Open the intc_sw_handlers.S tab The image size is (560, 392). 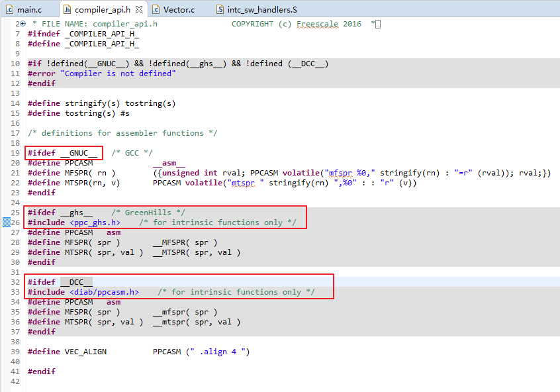point(261,10)
